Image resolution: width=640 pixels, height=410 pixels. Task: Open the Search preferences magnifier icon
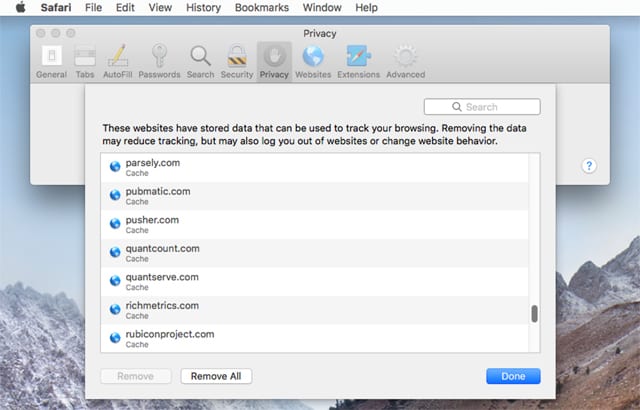point(200,59)
